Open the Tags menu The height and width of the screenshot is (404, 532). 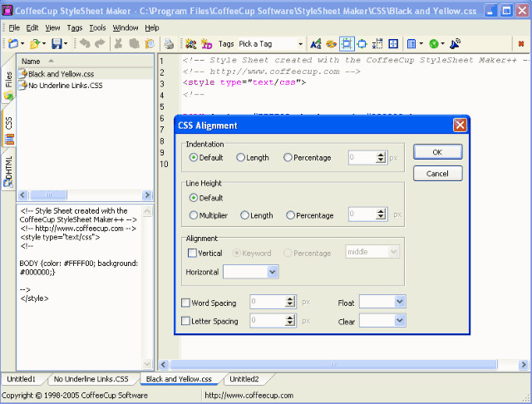coord(75,27)
